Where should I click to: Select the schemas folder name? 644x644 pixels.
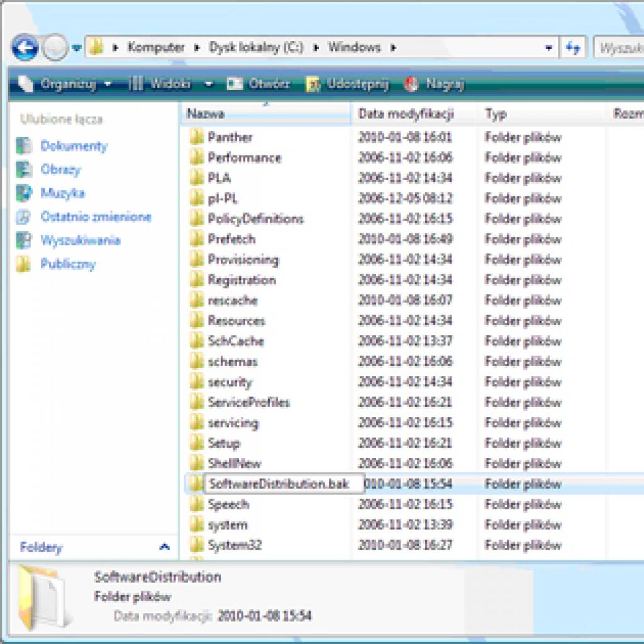233,362
